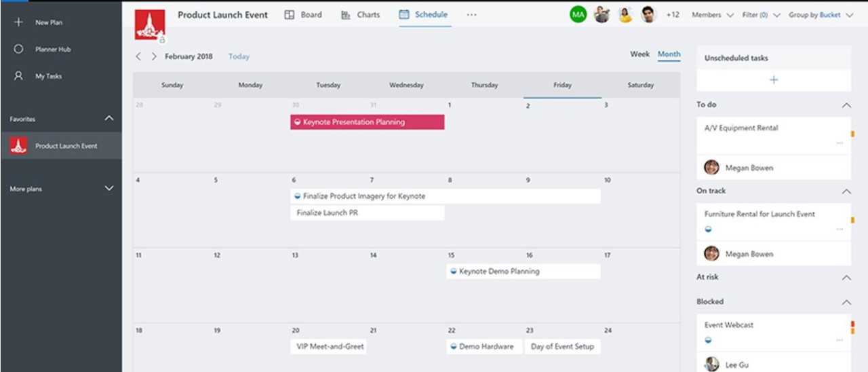The image size is (868, 372).
Task: Click progress icon on Event Webcast card
Action: [x=709, y=340]
